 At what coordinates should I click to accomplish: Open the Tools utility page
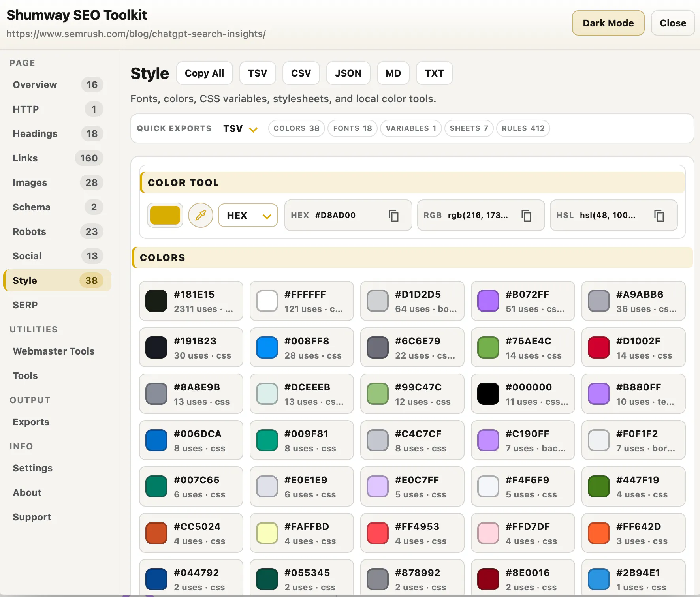(57, 375)
